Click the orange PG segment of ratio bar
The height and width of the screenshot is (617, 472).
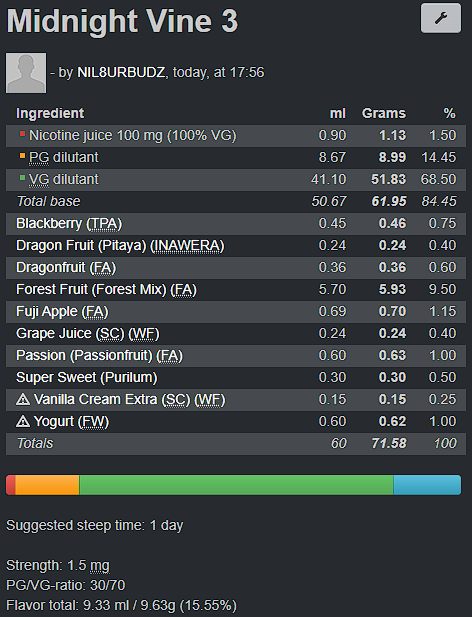47,485
